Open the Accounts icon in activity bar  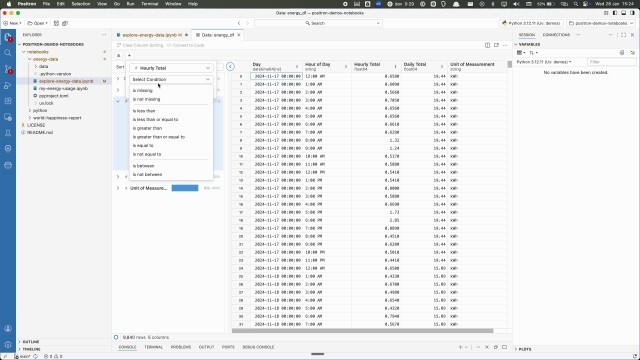click(8, 329)
